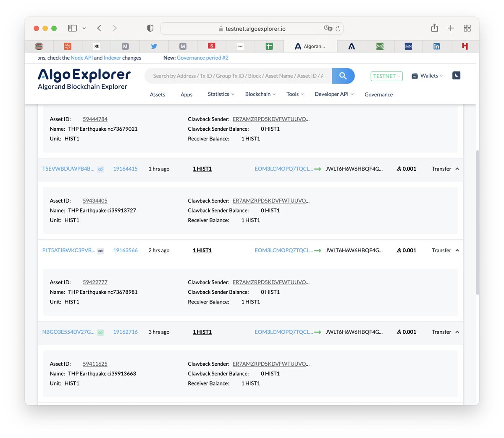
Task: Click the testnet.algoexplorer.io address bar
Action: [252, 29]
